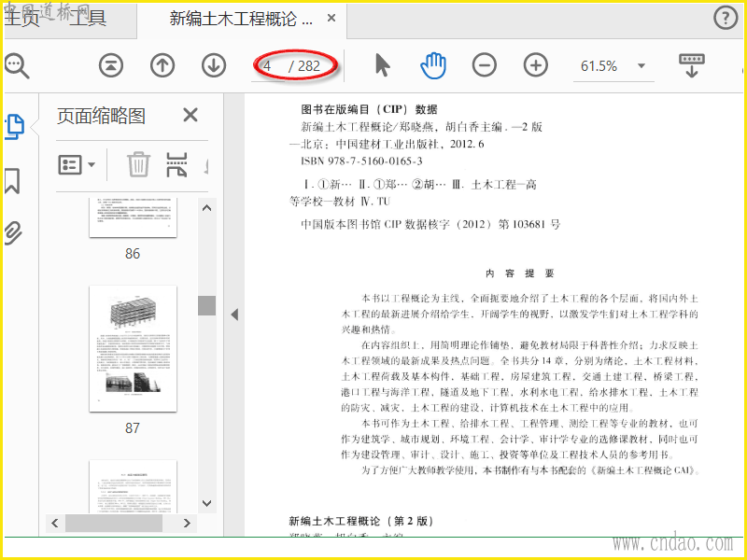Open the thumbnail options menu dropdown
Screen dimensions: 747x560
click(x=77, y=165)
